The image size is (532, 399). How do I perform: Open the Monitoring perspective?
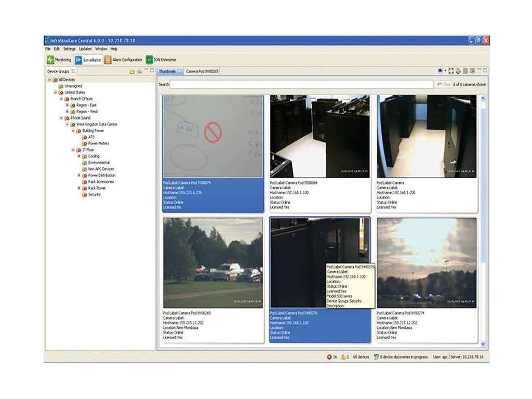coord(59,60)
